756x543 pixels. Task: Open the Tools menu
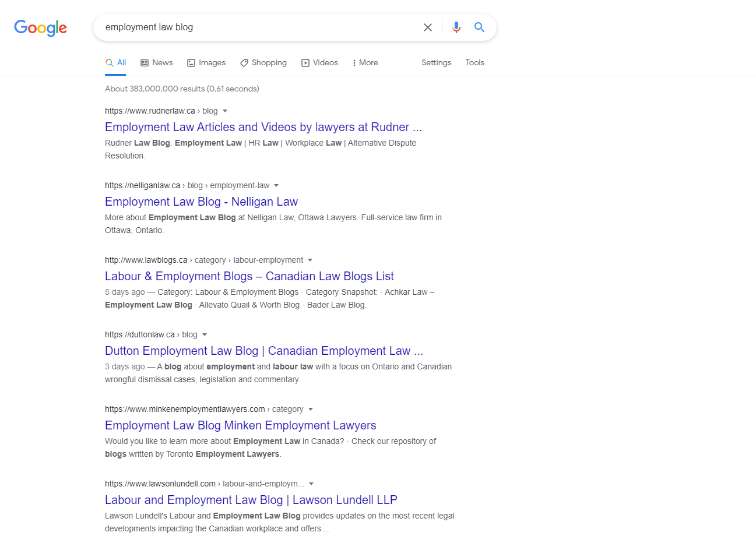pos(474,62)
